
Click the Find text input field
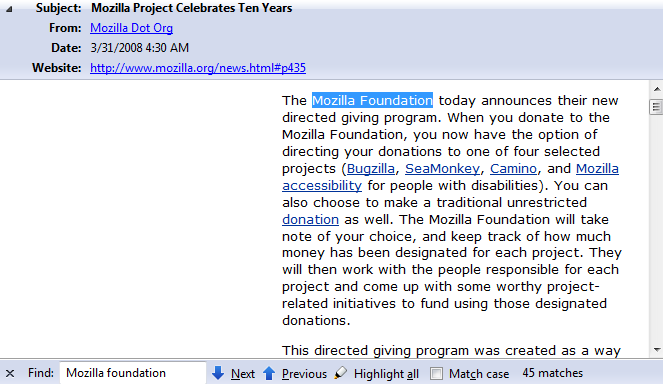pos(133,373)
